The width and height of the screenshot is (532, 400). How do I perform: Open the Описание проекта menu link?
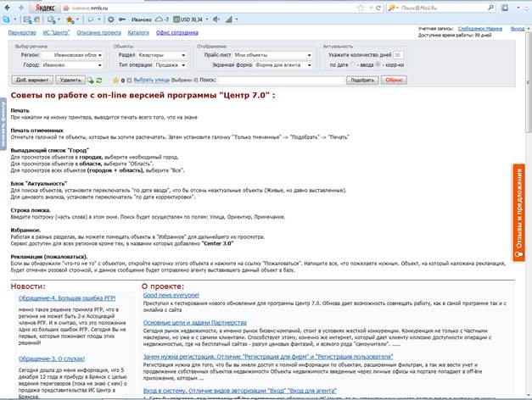tap(98, 32)
